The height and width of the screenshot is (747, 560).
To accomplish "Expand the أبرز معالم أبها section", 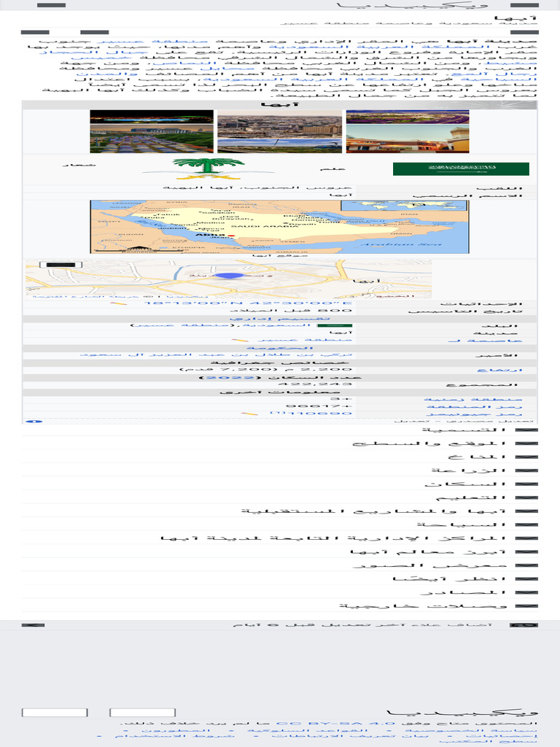I will 280,551.
